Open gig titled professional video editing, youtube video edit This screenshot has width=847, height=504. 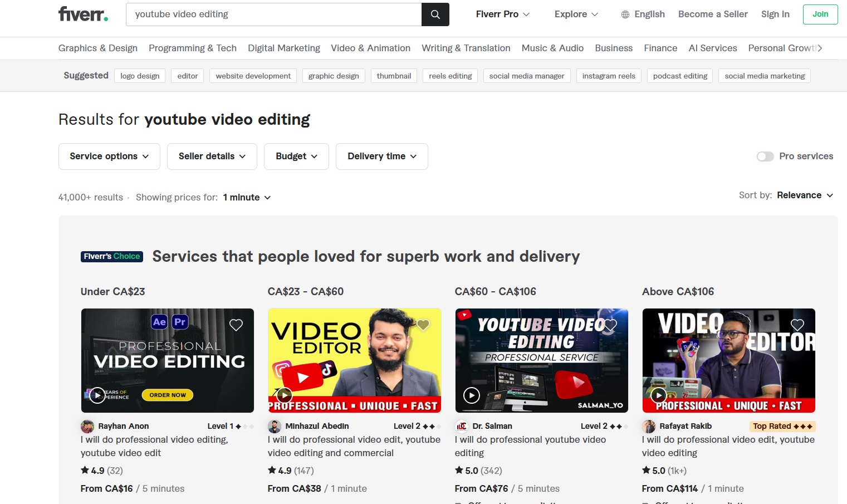154,447
